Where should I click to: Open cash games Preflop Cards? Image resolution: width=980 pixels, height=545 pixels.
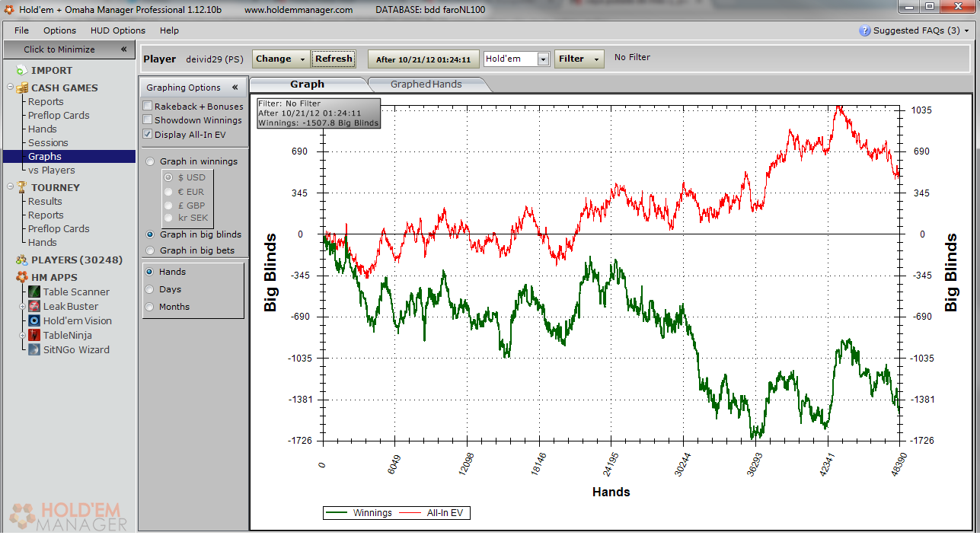click(59, 115)
